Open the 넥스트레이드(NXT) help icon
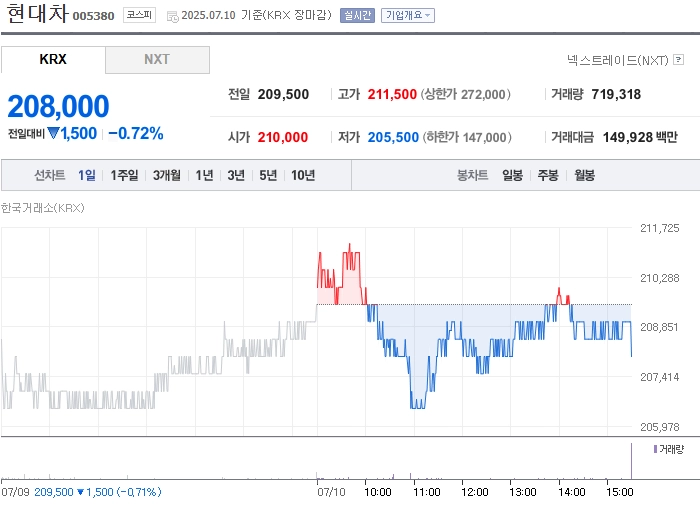The height and width of the screenshot is (515, 700). pos(679,59)
